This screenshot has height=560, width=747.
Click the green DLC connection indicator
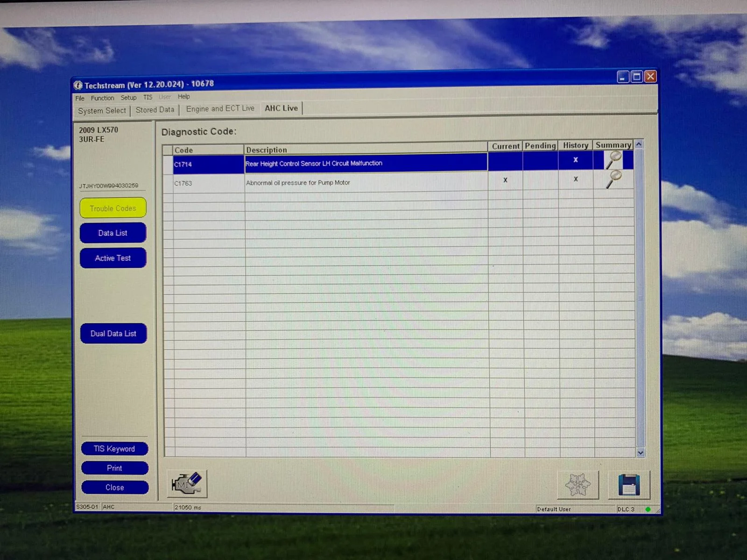pos(648,509)
